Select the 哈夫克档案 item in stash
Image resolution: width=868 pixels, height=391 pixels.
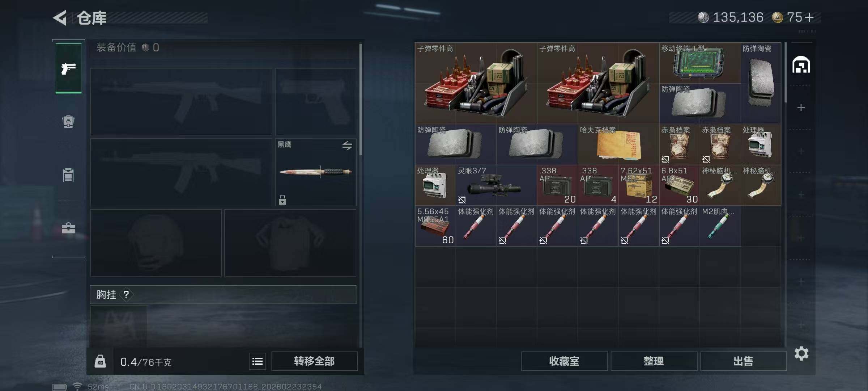click(x=618, y=144)
